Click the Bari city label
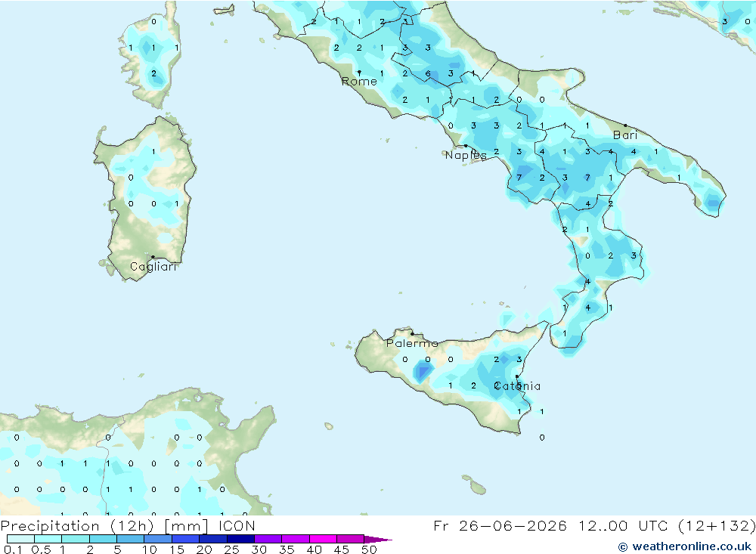This screenshot has width=756, height=554. point(625,135)
